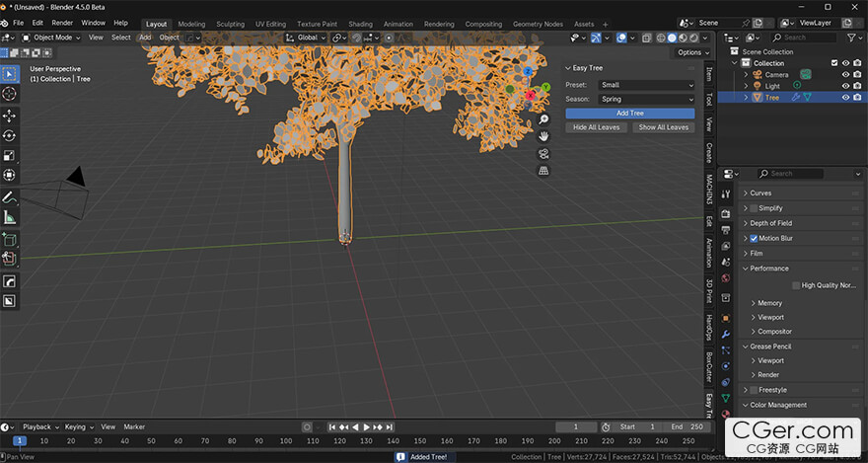Switch to orthographic grid view icon
Image resolution: width=868 pixels, height=463 pixels.
point(543,171)
